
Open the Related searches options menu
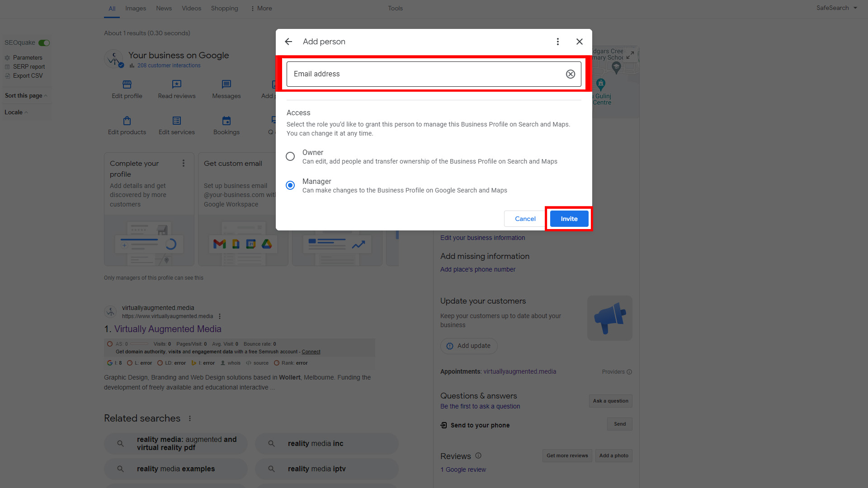[x=190, y=418]
